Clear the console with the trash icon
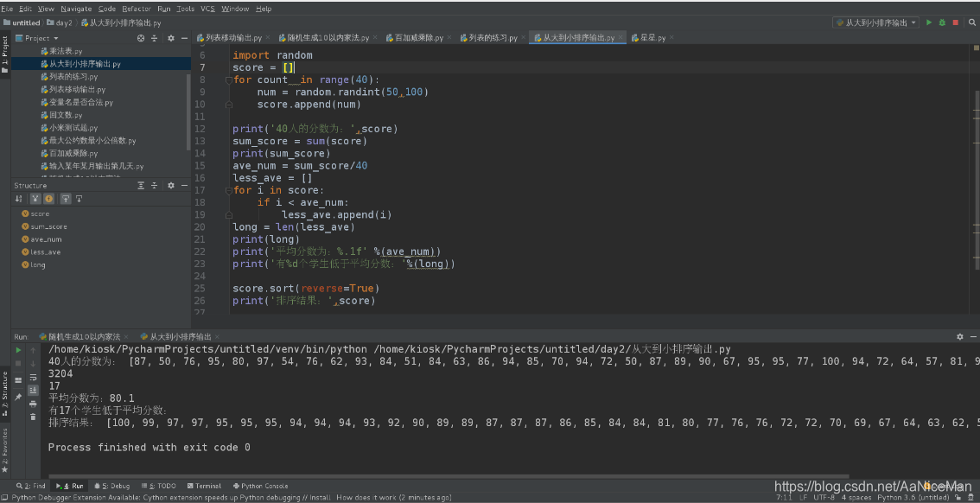This screenshot has height=503, width=980. pyautogui.click(x=33, y=417)
